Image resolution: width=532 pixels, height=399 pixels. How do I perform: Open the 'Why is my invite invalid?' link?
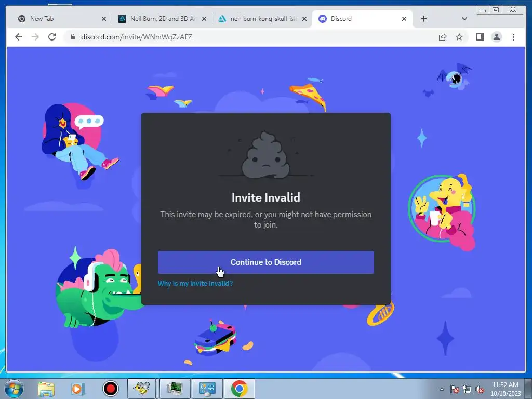click(x=195, y=283)
